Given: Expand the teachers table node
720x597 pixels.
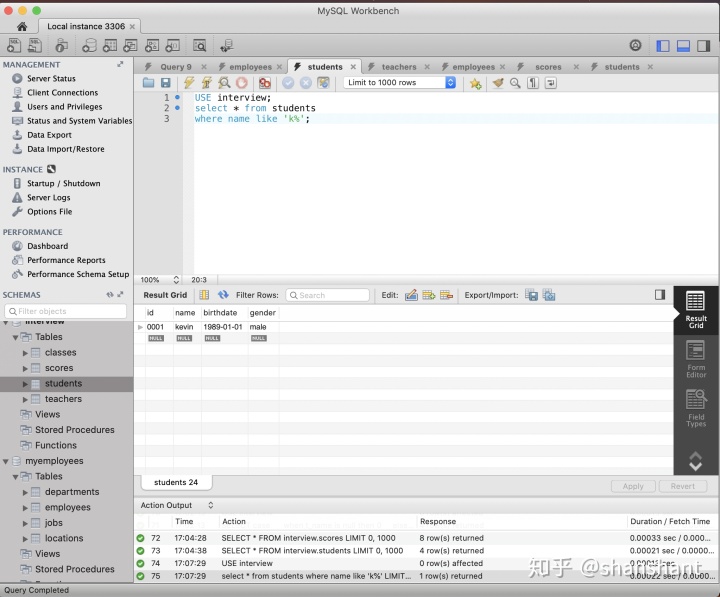Looking at the screenshot, I should [25, 400].
